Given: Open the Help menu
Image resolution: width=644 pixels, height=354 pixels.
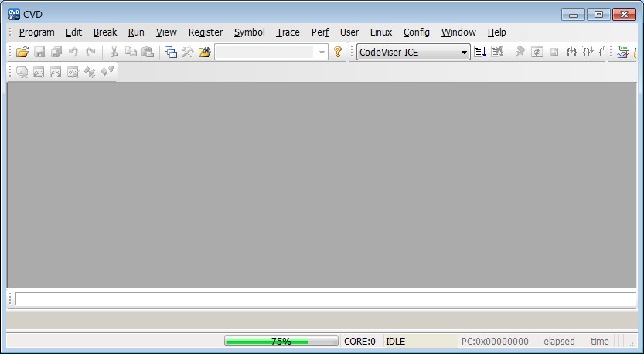Looking at the screenshot, I should (496, 32).
